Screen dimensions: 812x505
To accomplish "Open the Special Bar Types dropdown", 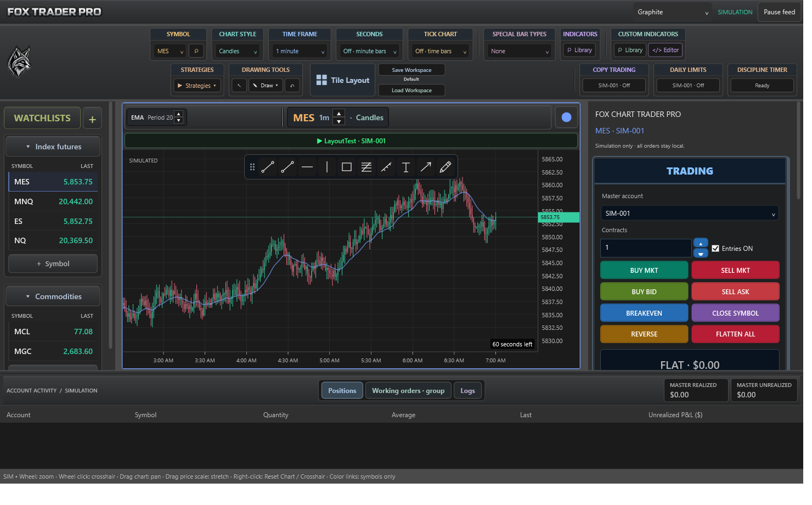I will [520, 51].
